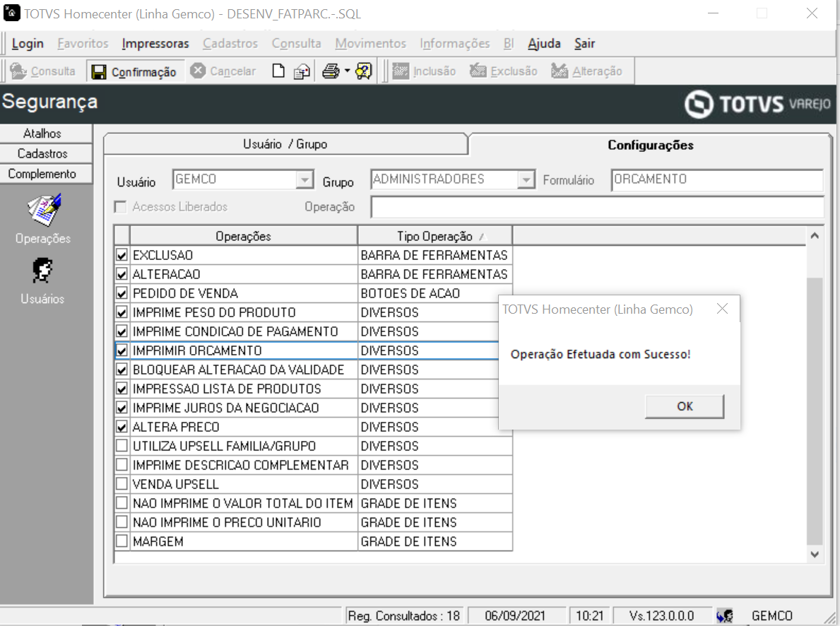Click the window resize grip icon

coord(830,617)
